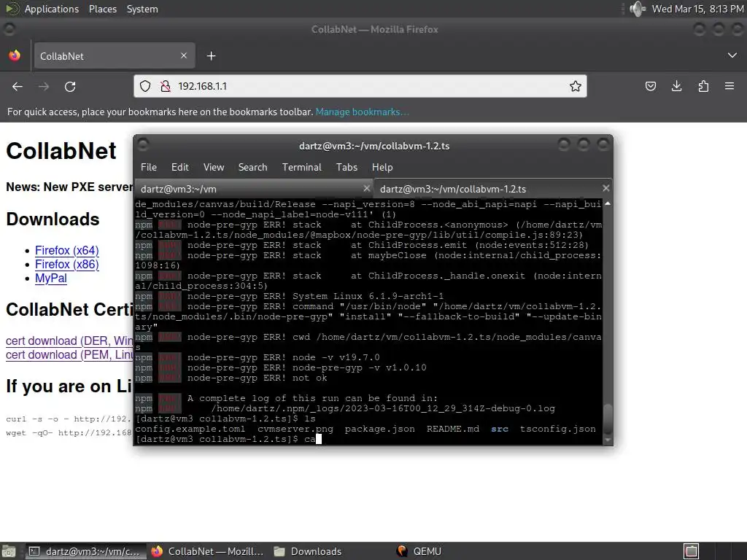Reload the CollabNet page
Image resolution: width=747 pixels, height=560 pixels.
point(70,86)
